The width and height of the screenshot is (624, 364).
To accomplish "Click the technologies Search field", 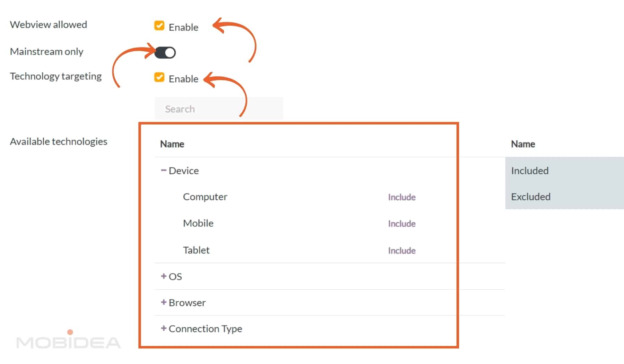I will 218,109.
